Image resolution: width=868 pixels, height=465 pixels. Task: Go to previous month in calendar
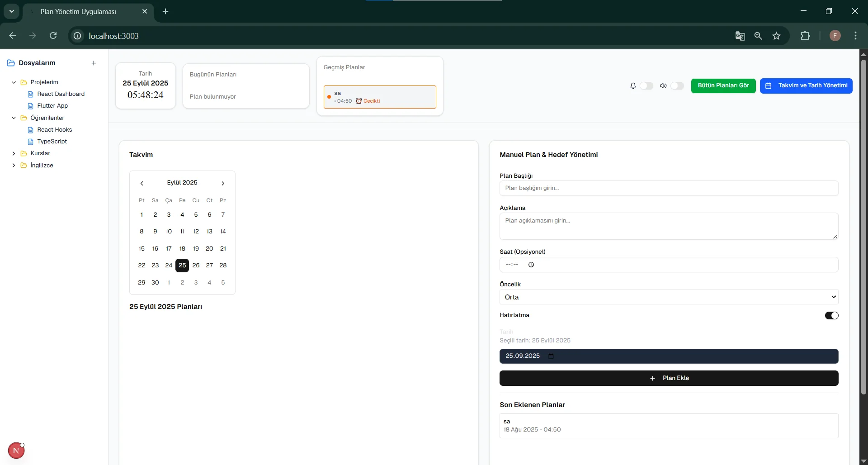tap(142, 183)
